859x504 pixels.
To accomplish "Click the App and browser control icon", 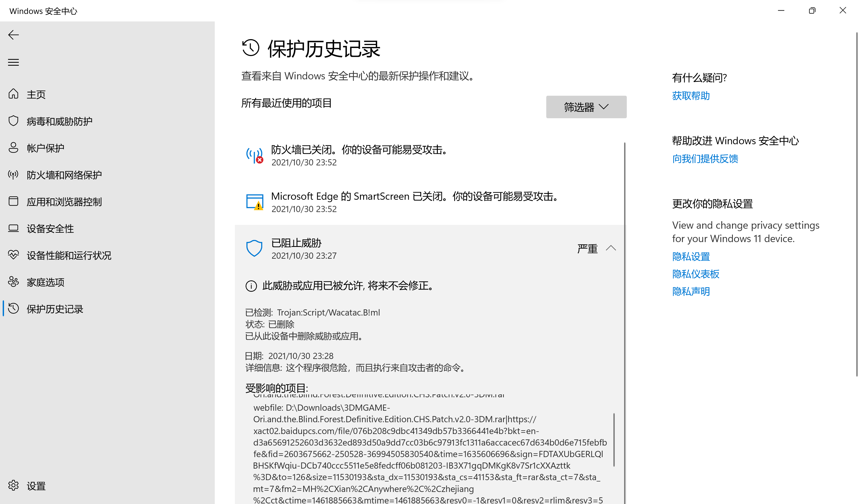I will [x=14, y=201].
